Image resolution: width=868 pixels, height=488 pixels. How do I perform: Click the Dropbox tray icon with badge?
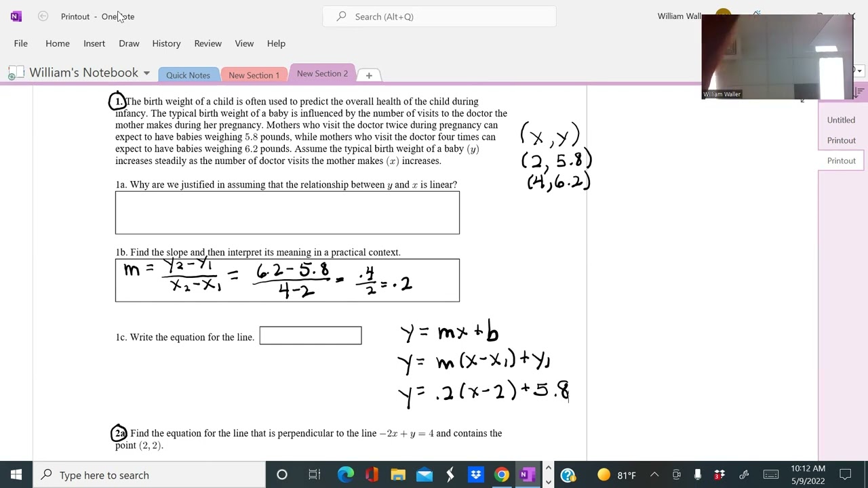[x=719, y=474]
